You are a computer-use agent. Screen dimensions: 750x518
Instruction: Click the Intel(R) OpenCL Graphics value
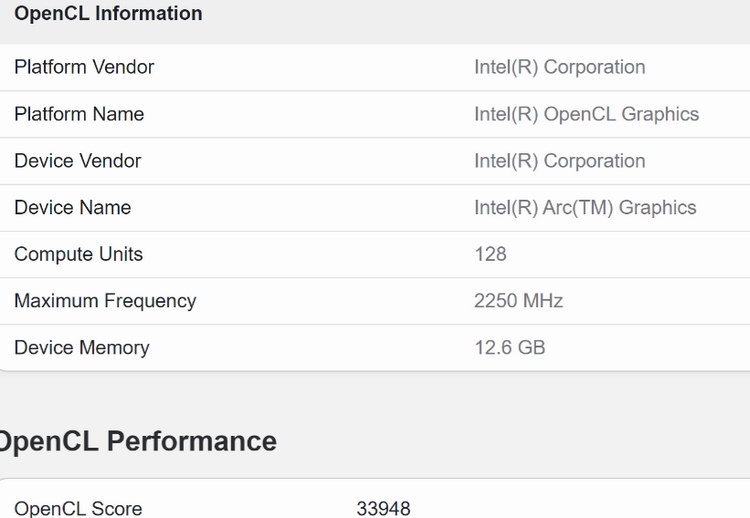[586, 114]
